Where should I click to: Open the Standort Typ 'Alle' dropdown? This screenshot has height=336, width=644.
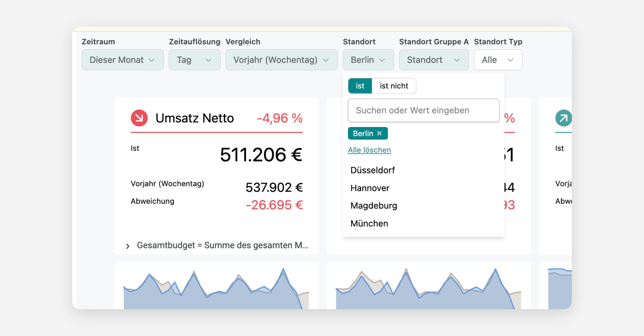pyautogui.click(x=498, y=60)
